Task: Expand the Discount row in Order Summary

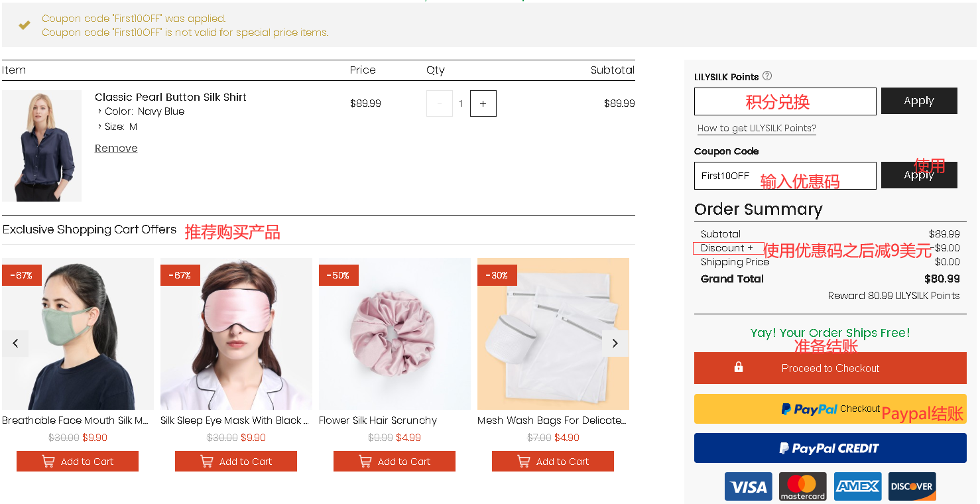Action: tap(727, 248)
